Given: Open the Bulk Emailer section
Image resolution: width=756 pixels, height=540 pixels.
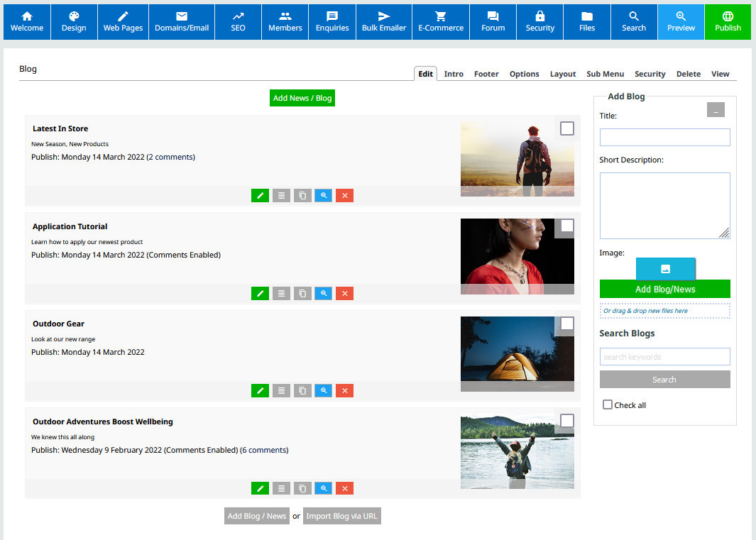Looking at the screenshot, I should tap(384, 22).
